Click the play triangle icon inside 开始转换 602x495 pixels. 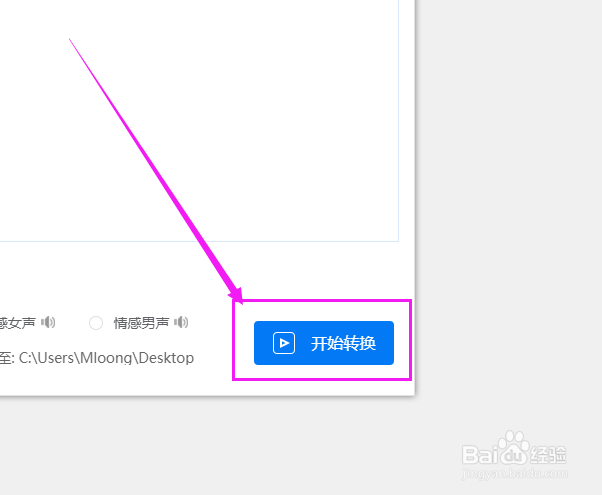click(x=284, y=343)
